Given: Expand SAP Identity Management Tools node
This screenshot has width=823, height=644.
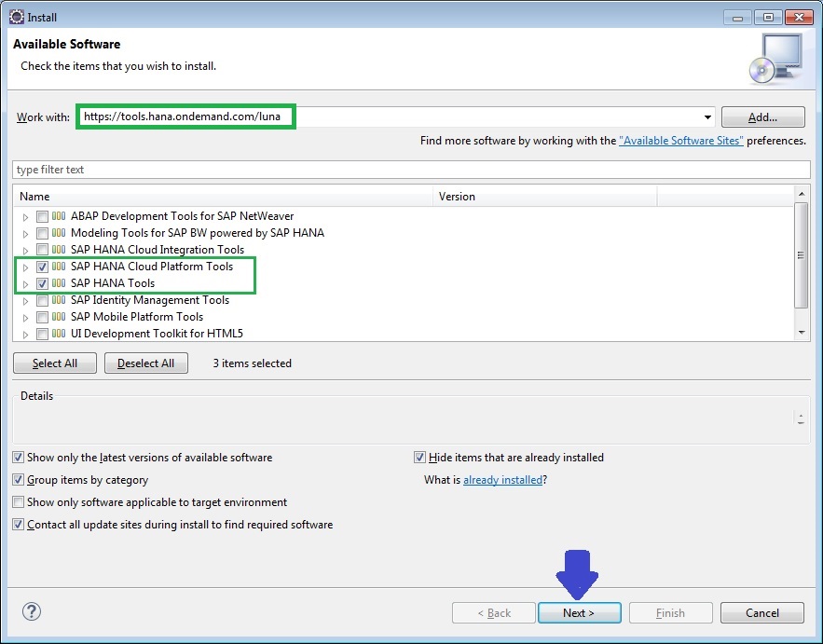Looking at the screenshot, I should pos(25,301).
